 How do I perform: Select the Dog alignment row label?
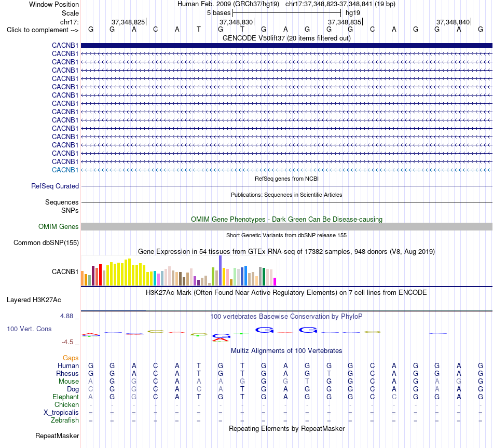(73, 389)
